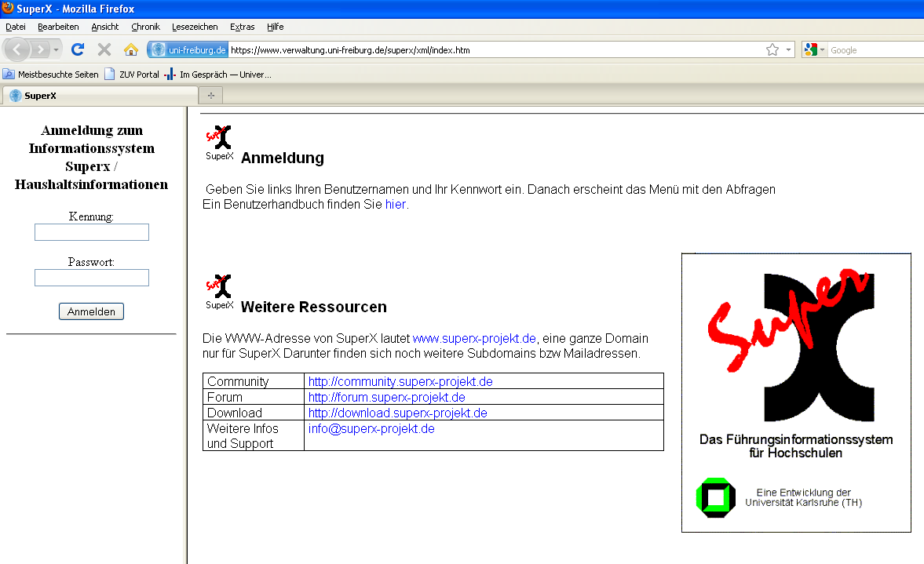The width and height of the screenshot is (924, 564).
Task: Click the 'Eine Entwicklung der Universität Karlsruhe (TH)' text
Action: 804,497
